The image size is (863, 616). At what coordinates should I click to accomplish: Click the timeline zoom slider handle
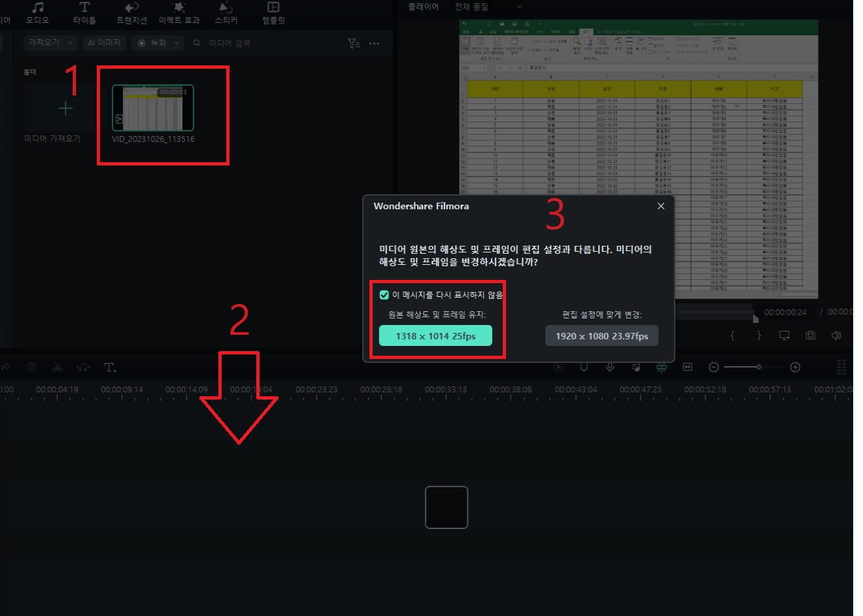point(758,368)
